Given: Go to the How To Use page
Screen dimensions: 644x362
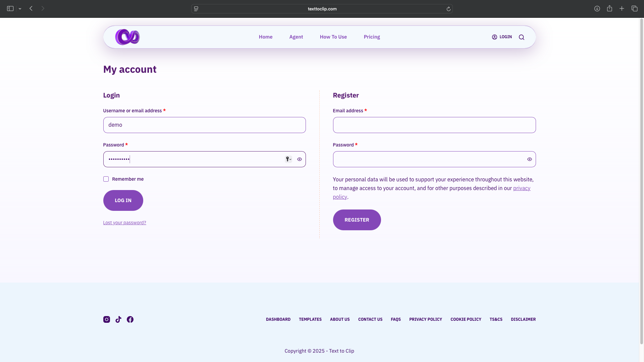Looking at the screenshot, I should [333, 37].
